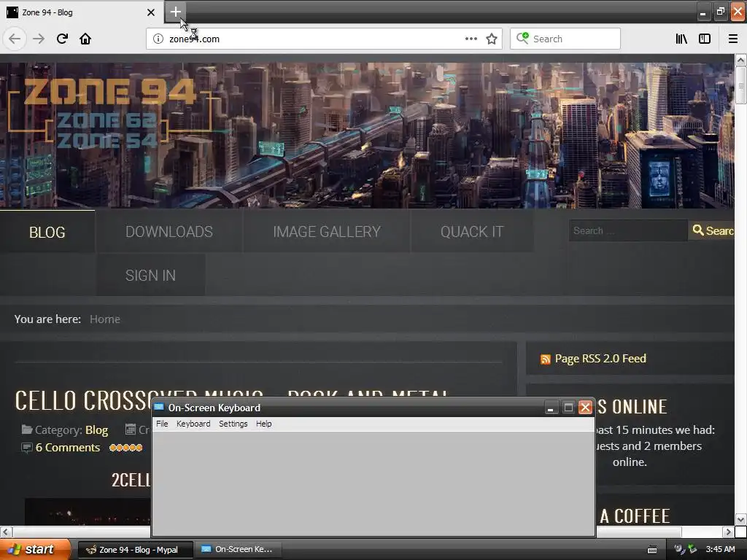This screenshot has width=747, height=560.
Task: Minimize the On-Screen Keyboard window
Action: [551, 408]
